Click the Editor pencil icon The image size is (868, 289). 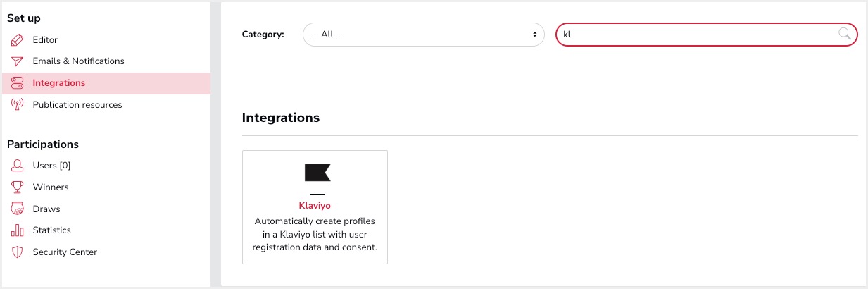pos(18,40)
